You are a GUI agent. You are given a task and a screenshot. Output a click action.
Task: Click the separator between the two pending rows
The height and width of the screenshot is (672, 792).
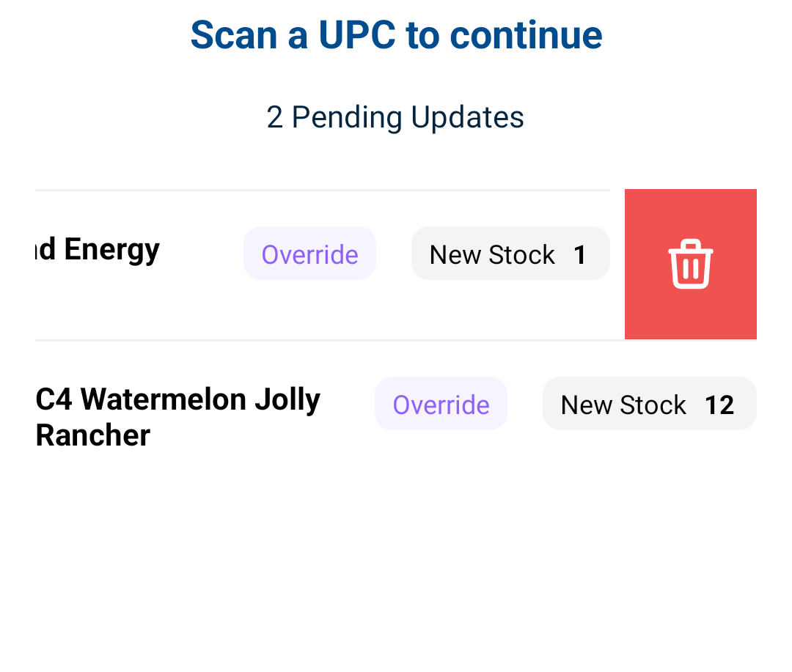pyautogui.click(x=323, y=340)
